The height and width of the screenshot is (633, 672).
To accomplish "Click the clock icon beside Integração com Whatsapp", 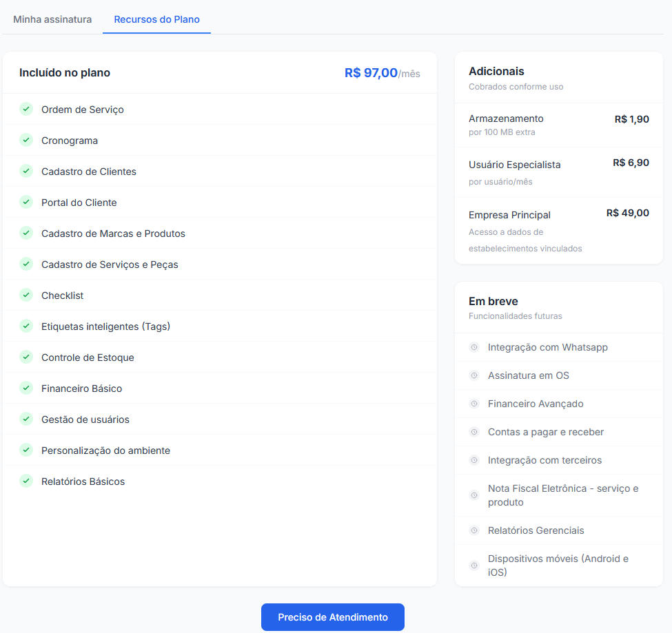I will pyautogui.click(x=474, y=347).
